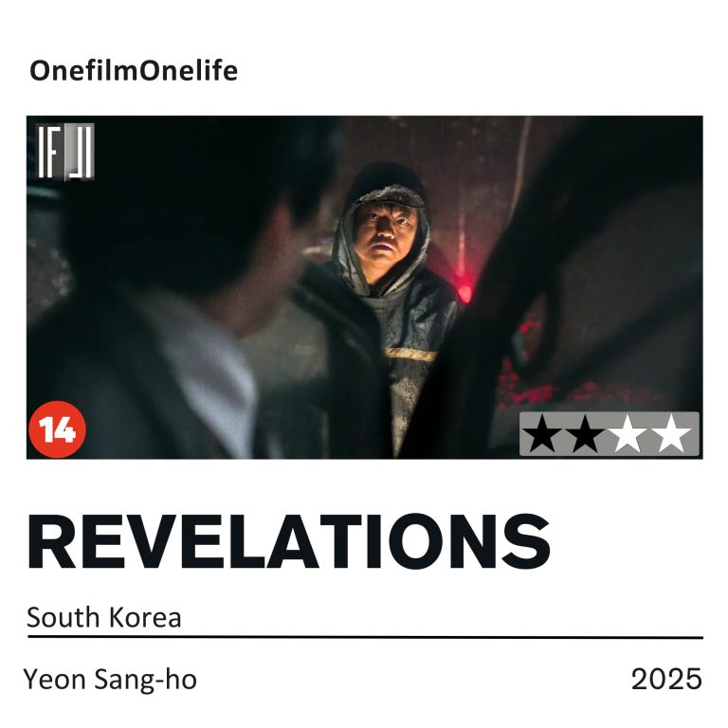728x728 pixels.
Task: Click the horizontal divider under South Korea
Action: tap(365, 638)
